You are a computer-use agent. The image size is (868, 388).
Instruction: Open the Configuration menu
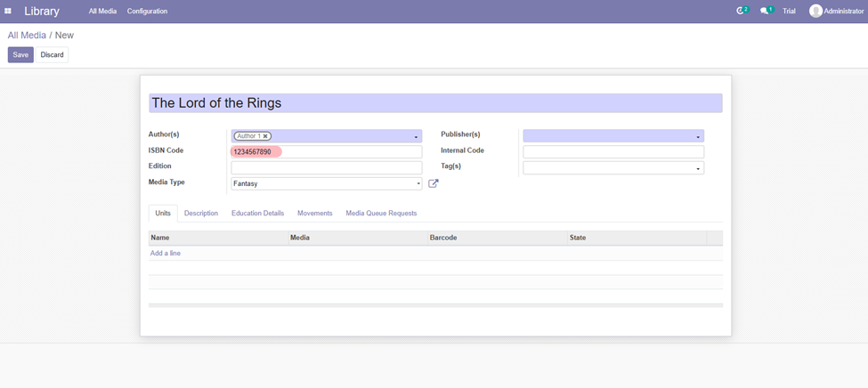(x=147, y=11)
